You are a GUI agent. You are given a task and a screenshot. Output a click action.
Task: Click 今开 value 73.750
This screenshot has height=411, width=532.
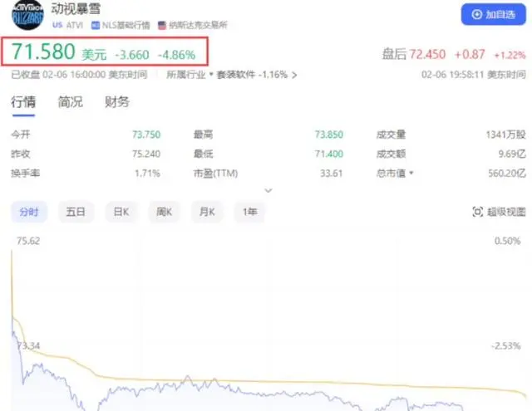click(x=146, y=135)
